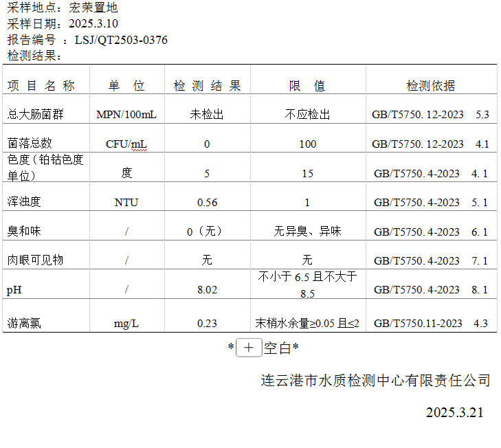Select the 肉眼可见物 row label

click(x=35, y=260)
